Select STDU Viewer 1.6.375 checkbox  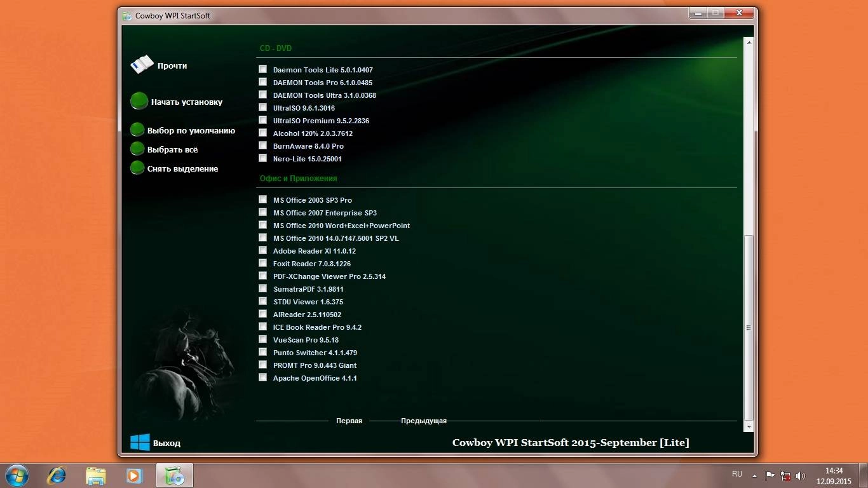(x=262, y=301)
